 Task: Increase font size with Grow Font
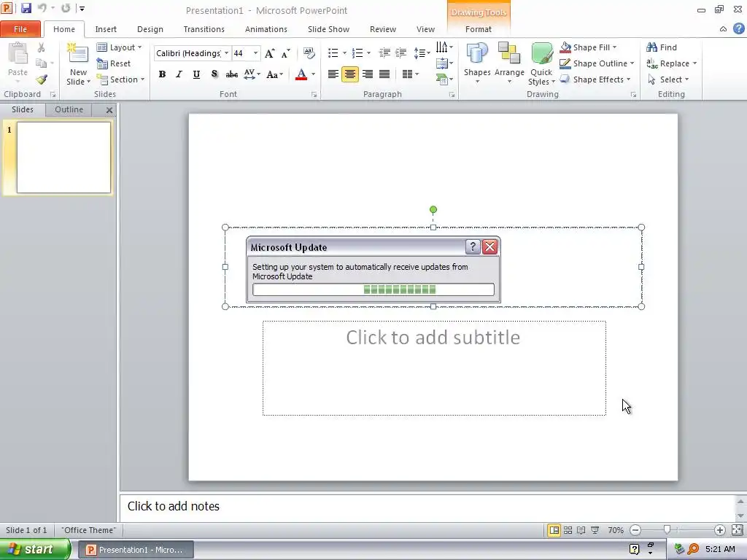pos(269,53)
